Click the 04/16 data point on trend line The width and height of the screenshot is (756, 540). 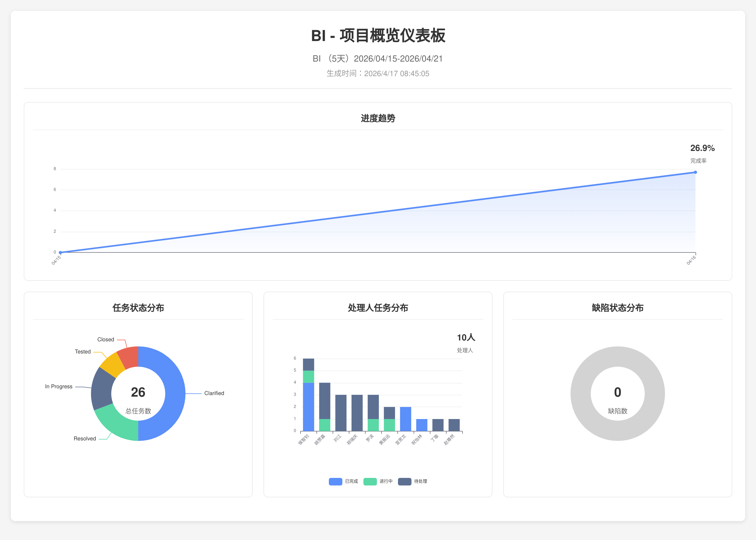click(695, 172)
